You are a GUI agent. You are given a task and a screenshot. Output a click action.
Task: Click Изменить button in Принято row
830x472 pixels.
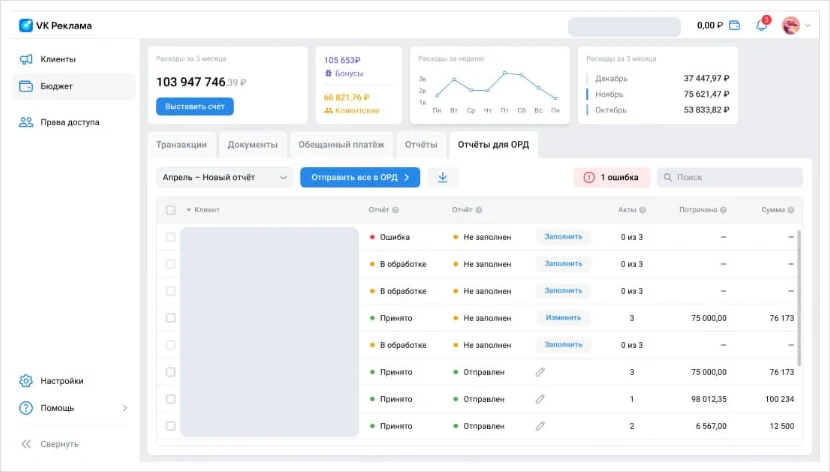tap(563, 318)
